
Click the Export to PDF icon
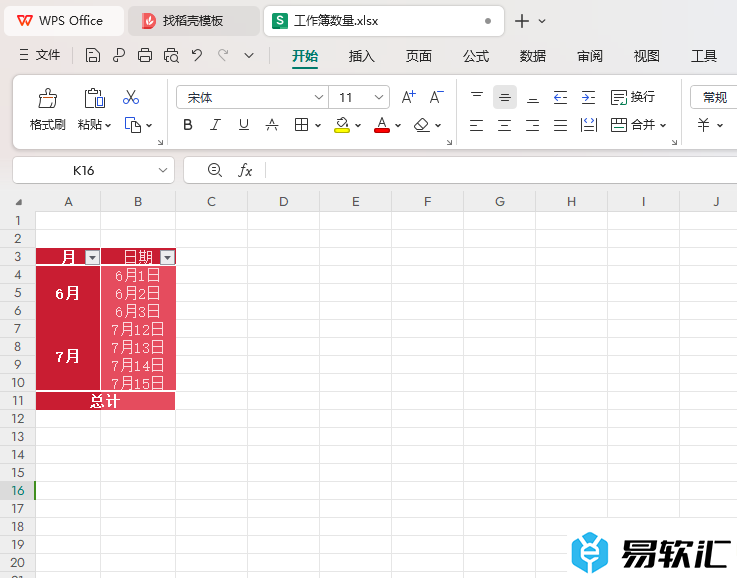(x=118, y=55)
